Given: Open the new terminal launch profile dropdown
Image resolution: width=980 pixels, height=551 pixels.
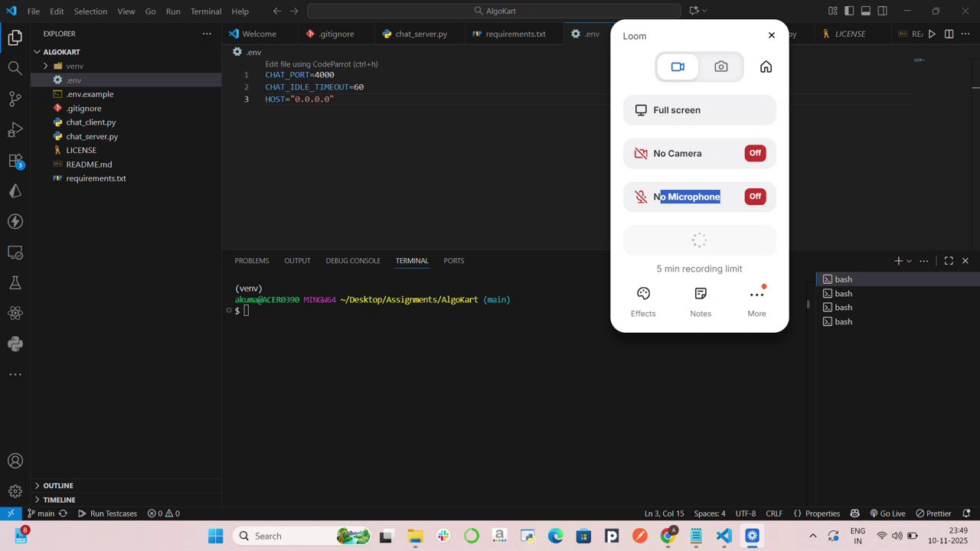Looking at the screenshot, I should pyautogui.click(x=910, y=261).
